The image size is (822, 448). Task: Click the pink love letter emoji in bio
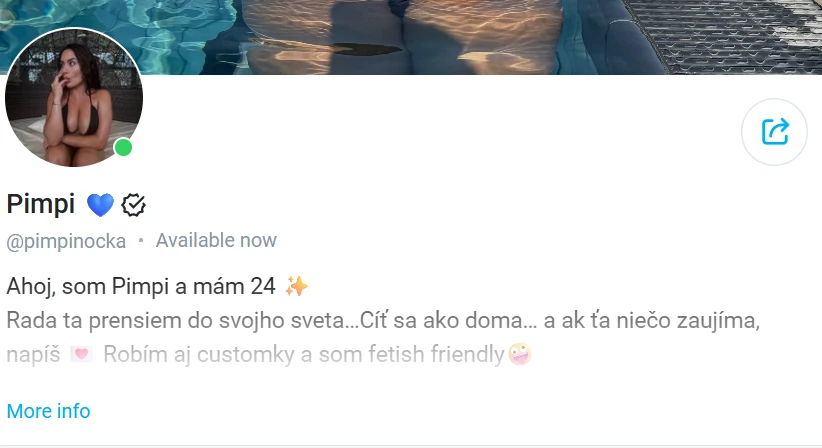81,355
